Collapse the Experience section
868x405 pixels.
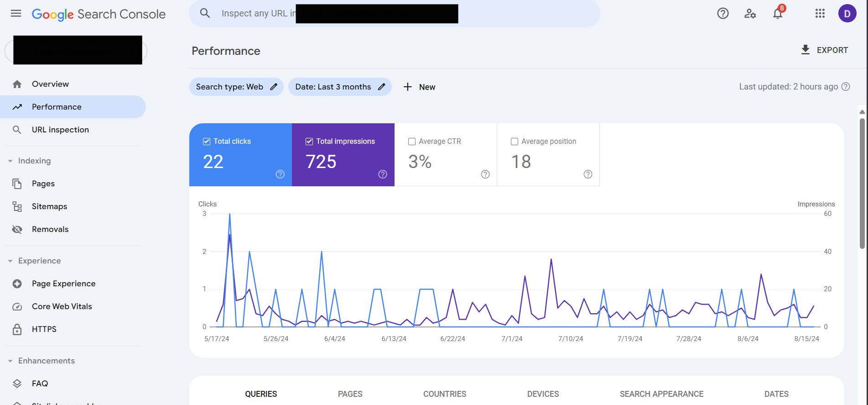(x=10, y=261)
